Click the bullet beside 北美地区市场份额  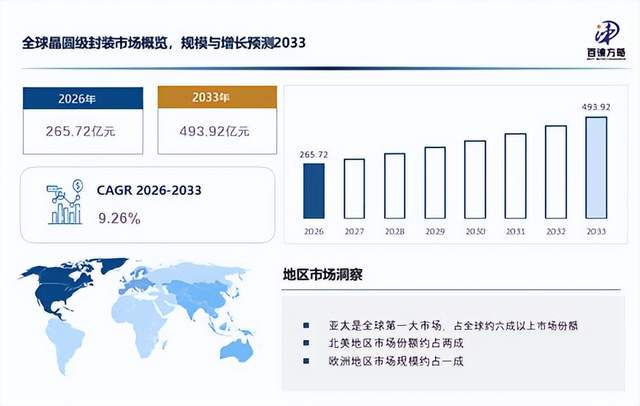[306, 343]
